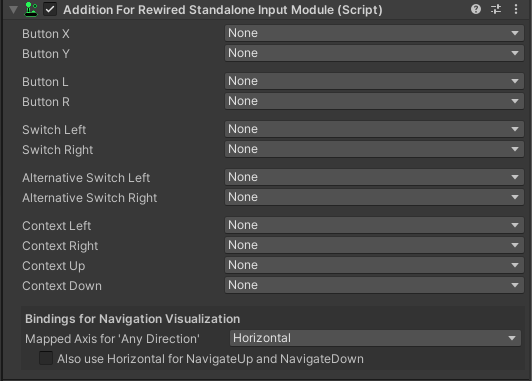The width and height of the screenshot is (532, 381).
Task: Open the Alternative Switch Left dropdown
Action: 374,177
